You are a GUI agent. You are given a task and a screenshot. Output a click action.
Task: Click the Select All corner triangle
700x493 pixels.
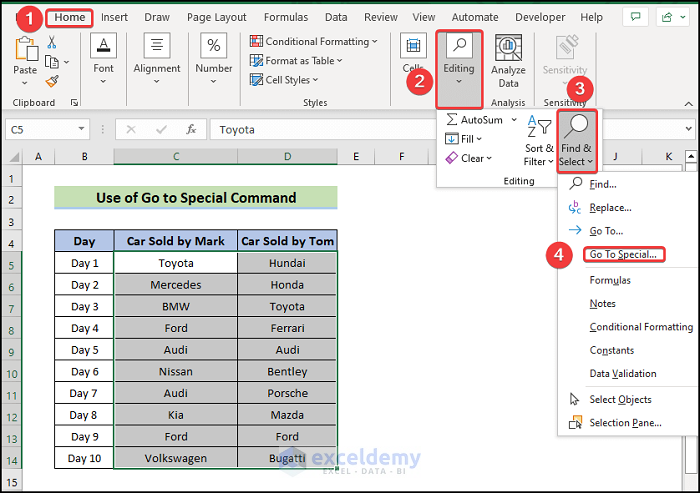pyautogui.click(x=14, y=157)
